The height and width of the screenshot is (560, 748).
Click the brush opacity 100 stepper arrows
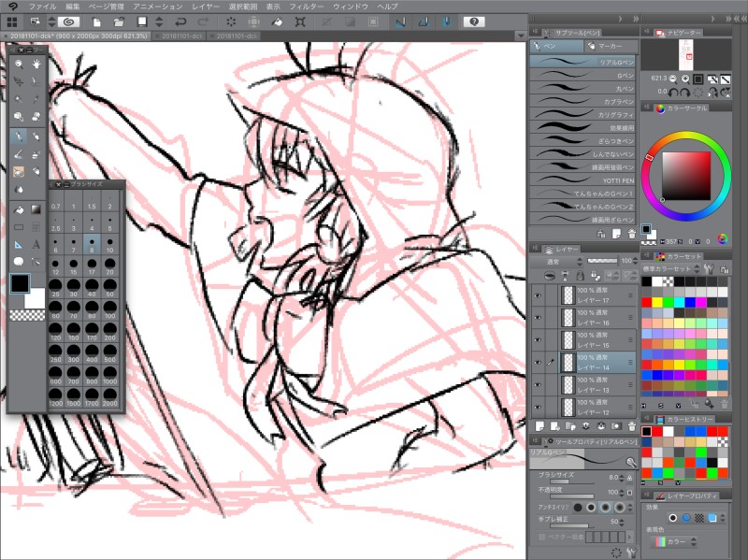point(622,493)
